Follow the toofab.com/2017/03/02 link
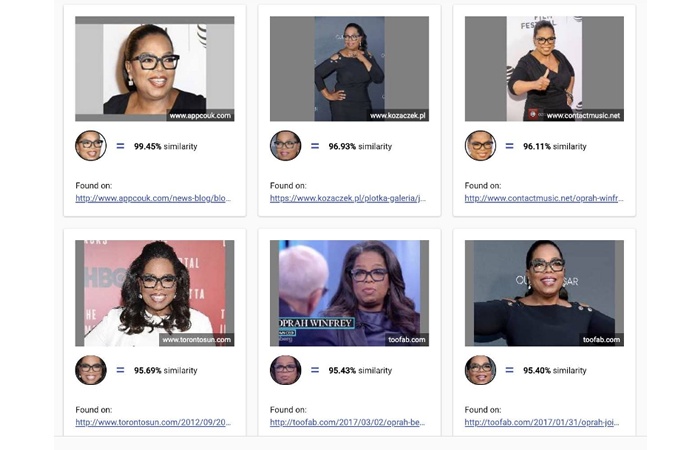 (347, 422)
